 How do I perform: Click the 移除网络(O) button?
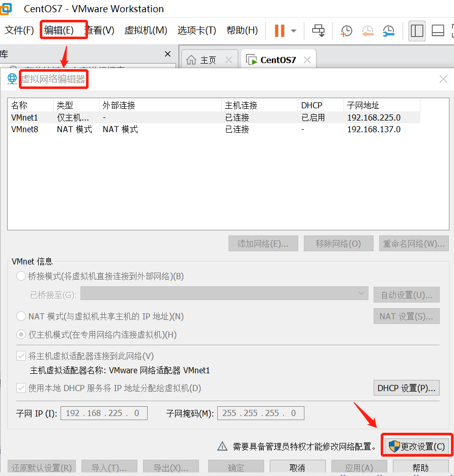point(338,244)
